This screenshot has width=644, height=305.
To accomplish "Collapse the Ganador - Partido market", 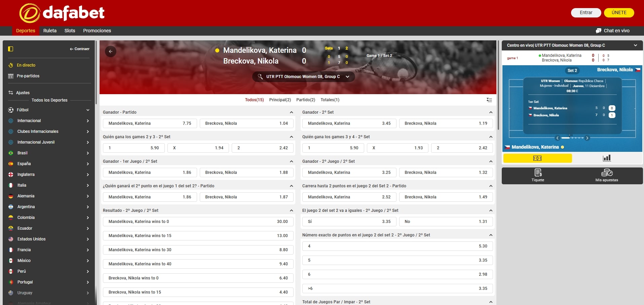I will click(x=291, y=112).
